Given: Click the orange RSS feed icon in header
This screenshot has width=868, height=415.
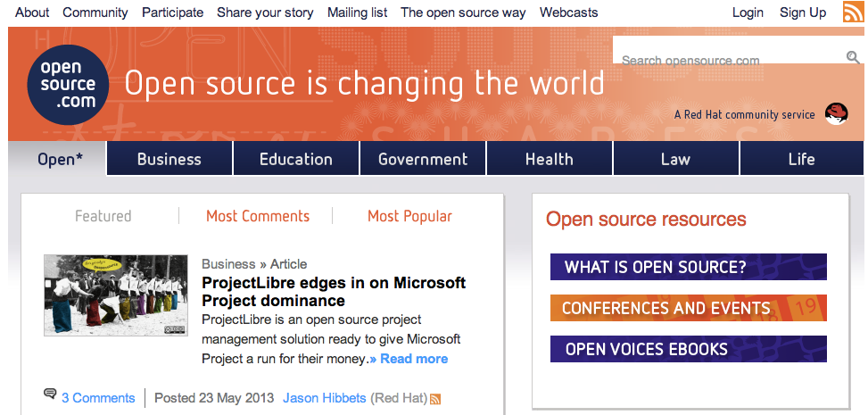Looking at the screenshot, I should 853,12.
